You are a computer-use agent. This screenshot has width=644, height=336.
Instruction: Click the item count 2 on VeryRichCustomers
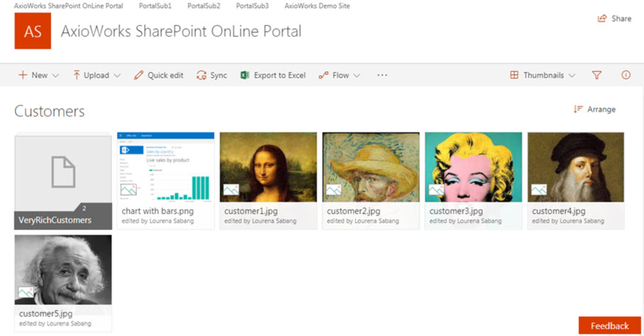84,208
